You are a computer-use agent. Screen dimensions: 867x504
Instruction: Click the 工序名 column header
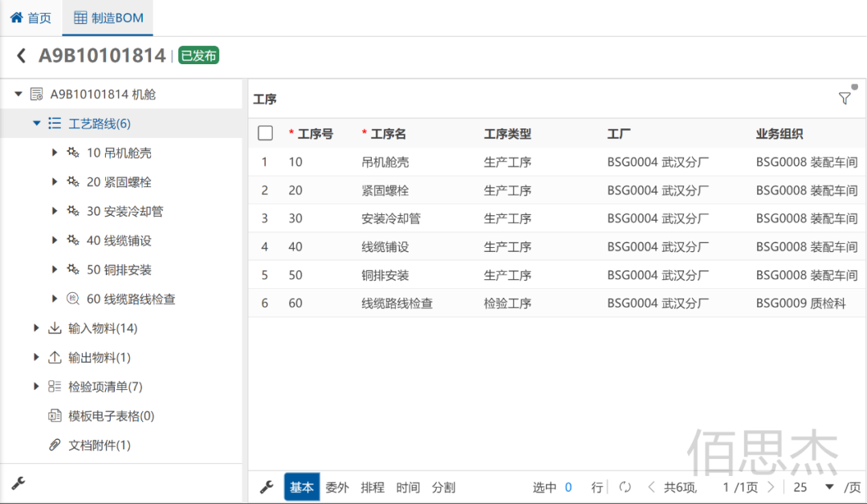[389, 134]
